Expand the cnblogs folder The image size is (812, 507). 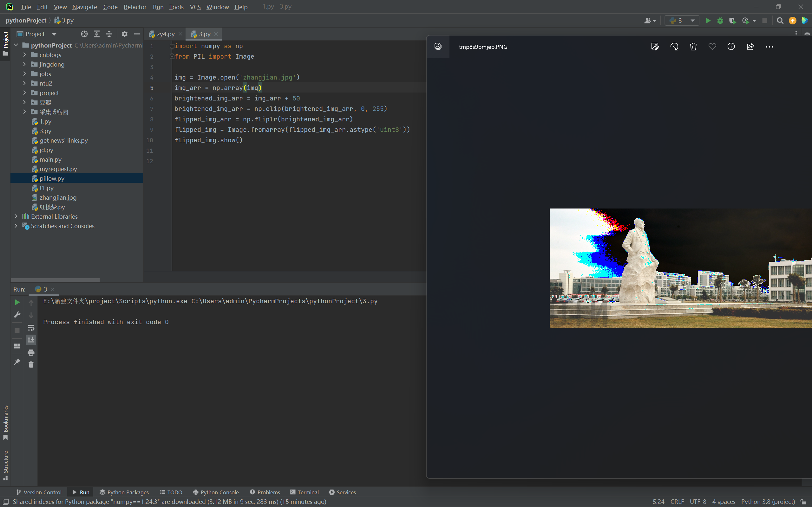point(24,55)
